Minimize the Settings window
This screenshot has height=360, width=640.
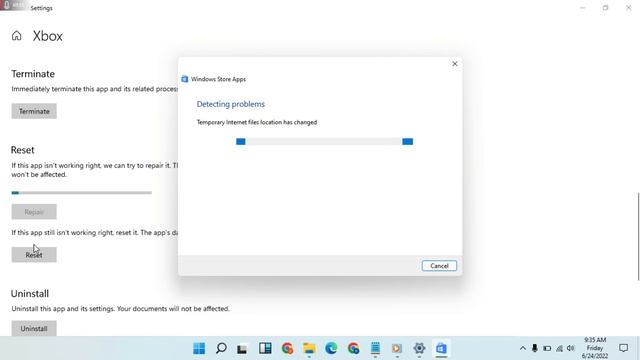582,8
